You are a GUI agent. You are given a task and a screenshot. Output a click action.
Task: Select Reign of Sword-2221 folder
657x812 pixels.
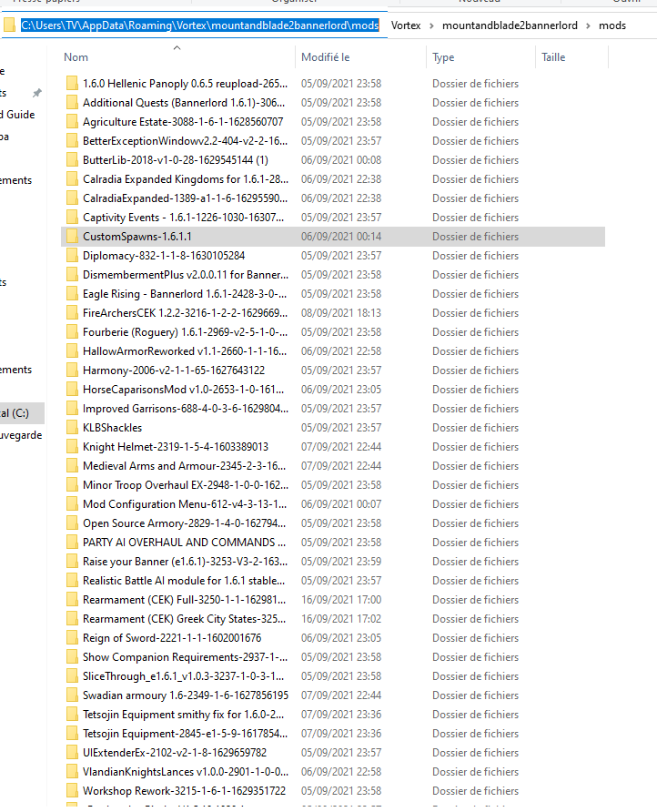172,638
